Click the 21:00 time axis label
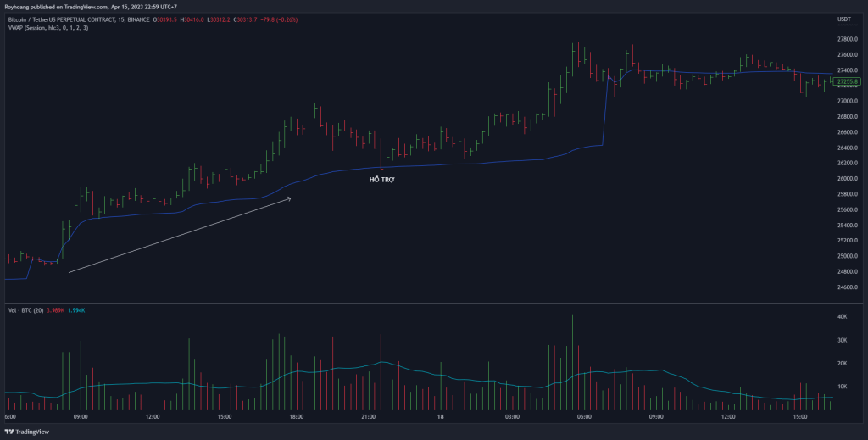This screenshot has width=868, height=440. pyautogui.click(x=368, y=417)
